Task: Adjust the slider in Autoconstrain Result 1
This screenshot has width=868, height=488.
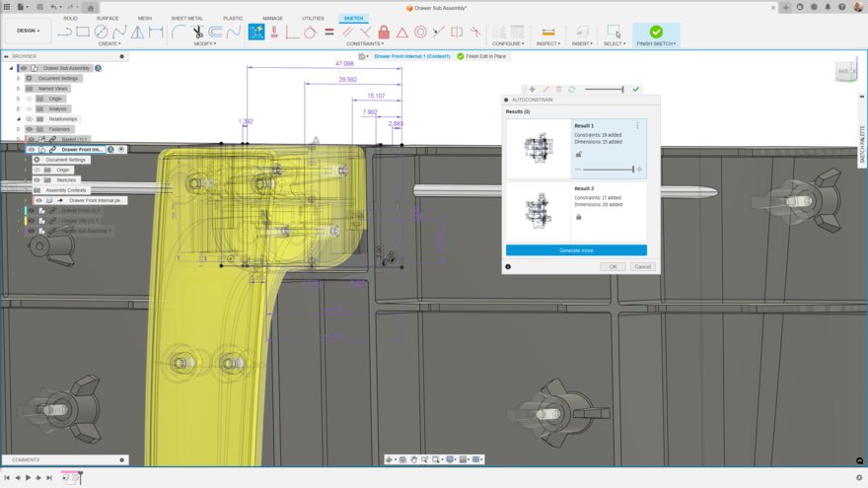Action: [631, 170]
